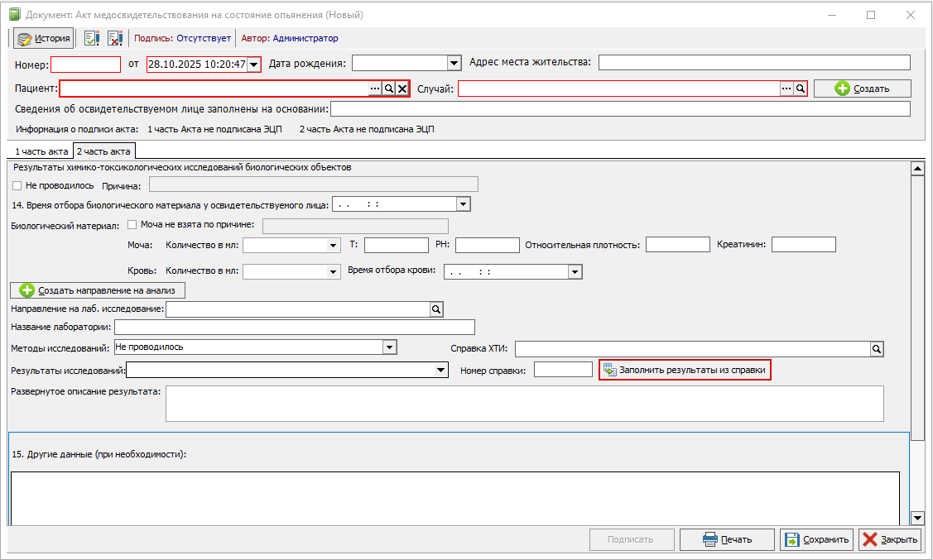Image resolution: width=933 pixels, height=560 pixels.
Task: Switch to the 1 часть акта tab
Action: (41, 151)
